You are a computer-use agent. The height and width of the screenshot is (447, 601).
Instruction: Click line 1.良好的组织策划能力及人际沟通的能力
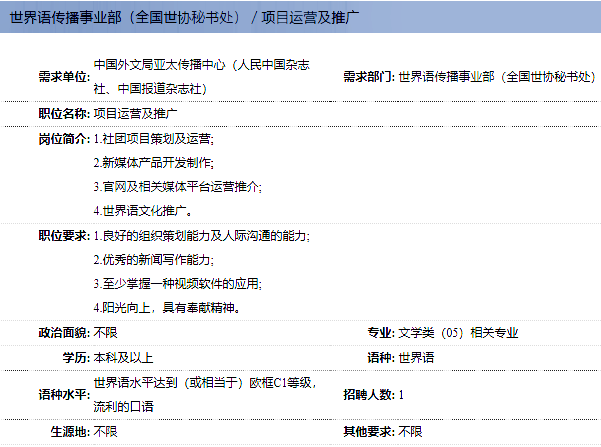(202, 235)
